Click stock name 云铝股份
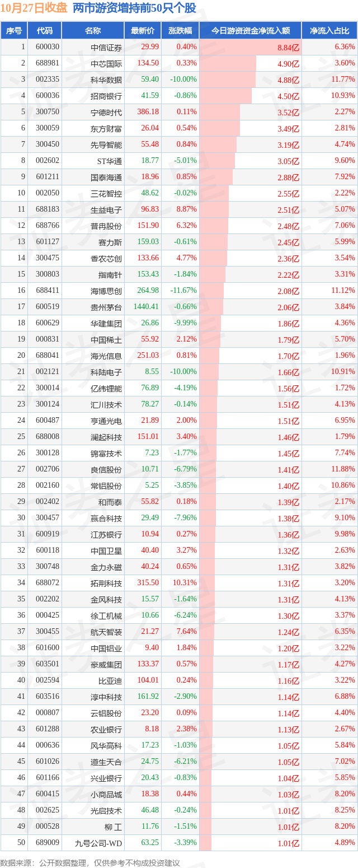 point(106,713)
